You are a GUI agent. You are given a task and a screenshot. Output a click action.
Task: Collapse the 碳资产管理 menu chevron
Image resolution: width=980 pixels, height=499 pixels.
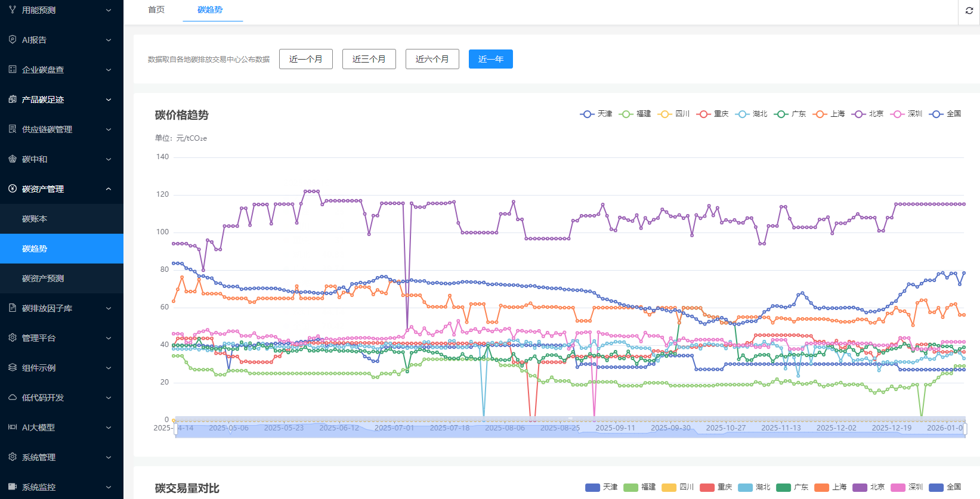(109, 189)
